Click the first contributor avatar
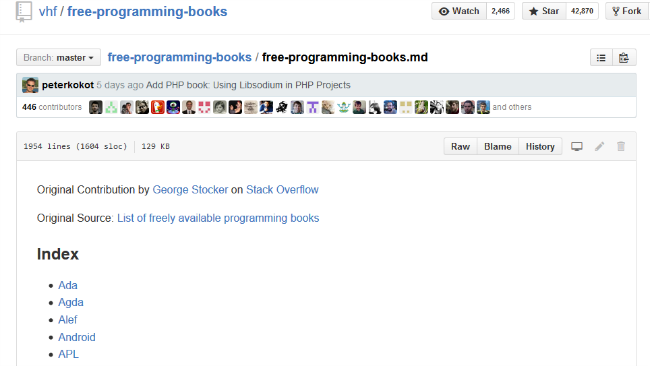The image size is (650, 366). coord(95,107)
